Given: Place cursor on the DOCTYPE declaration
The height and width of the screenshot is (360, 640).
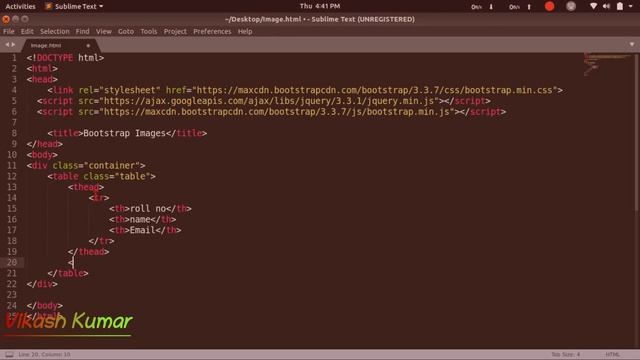Looking at the screenshot, I should 65,58.
